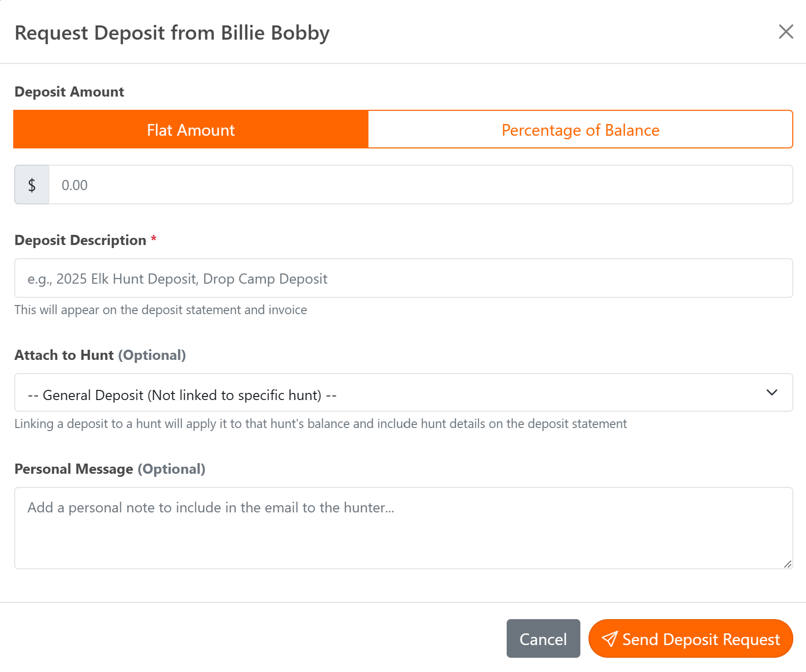Expand the General Deposit hunt selector

click(403, 392)
